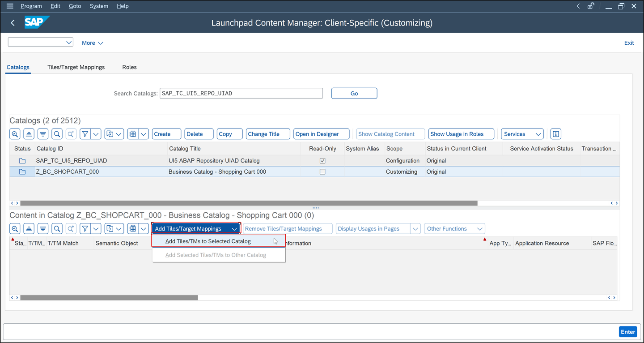
Task: Open filter options dropdown in the Catalogs toolbar
Action: click(96, 134)
